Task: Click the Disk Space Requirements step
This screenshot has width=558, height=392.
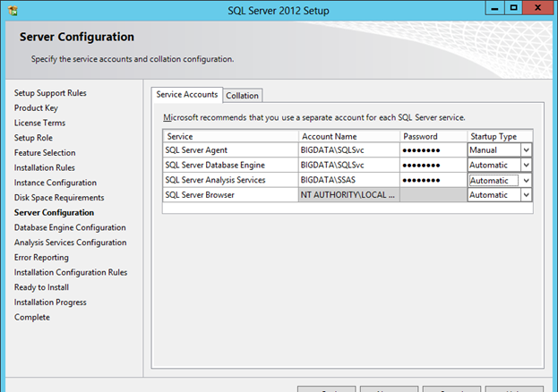Action: pyautogui.click(x=59, y=198)
